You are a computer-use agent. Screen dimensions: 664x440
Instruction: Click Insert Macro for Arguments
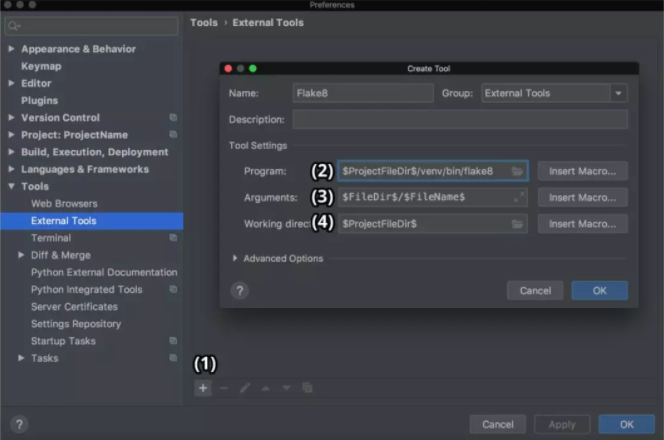(x=583, y=197)
